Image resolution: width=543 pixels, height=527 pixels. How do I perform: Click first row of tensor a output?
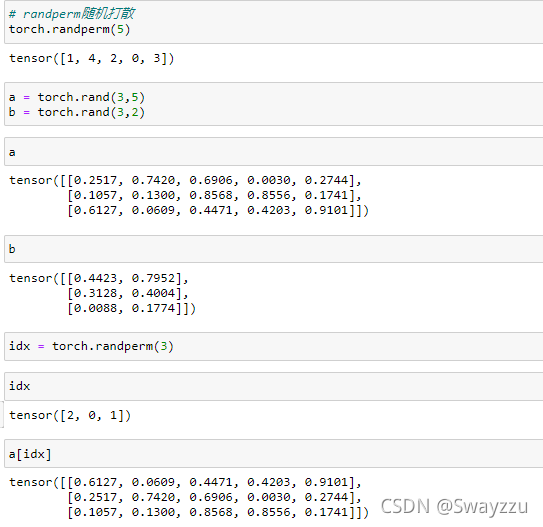pos(185,180)
